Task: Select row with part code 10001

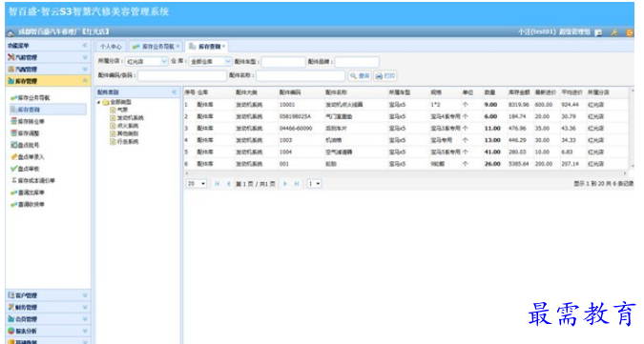Action: [x=405, y=105]
